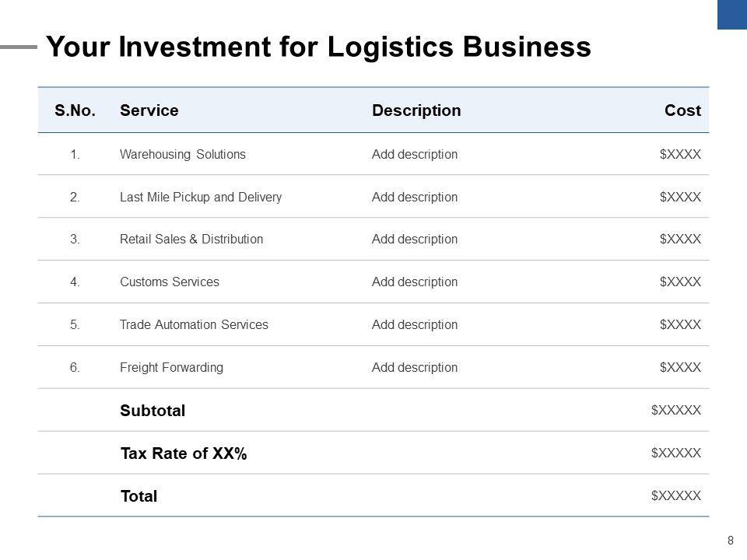
Task: Select the 'Warehousing Solutions' service cell
Action: click(183, 154)
